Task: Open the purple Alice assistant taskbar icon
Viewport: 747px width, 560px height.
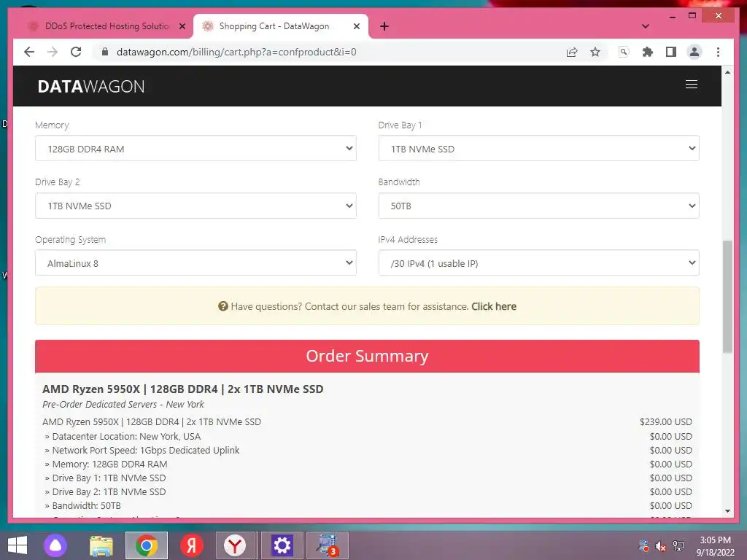Action: [55, 545]
